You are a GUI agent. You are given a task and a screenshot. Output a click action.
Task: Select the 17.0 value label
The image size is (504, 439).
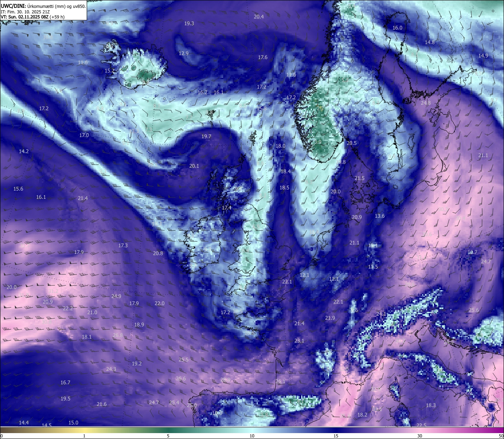[84, 135]
